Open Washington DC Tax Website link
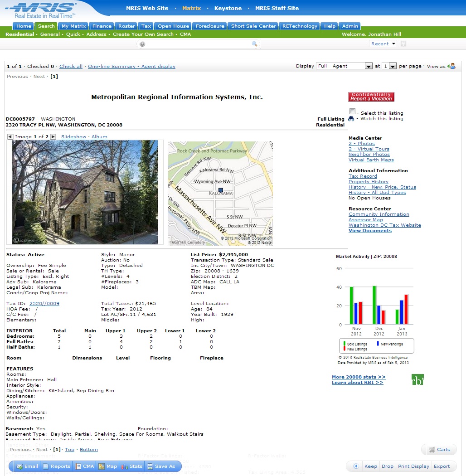The width and height of the screenshot is (466, 476). pos(385,225)
